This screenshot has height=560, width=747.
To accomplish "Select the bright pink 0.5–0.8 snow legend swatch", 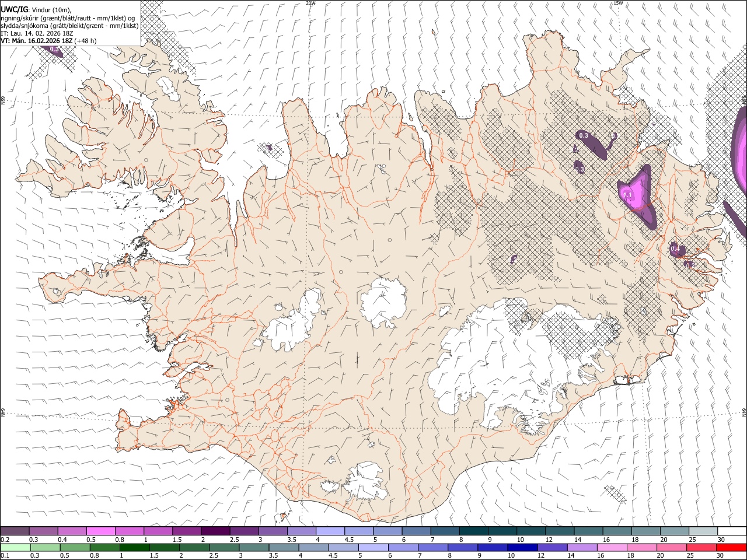I will tap(101, 531).
